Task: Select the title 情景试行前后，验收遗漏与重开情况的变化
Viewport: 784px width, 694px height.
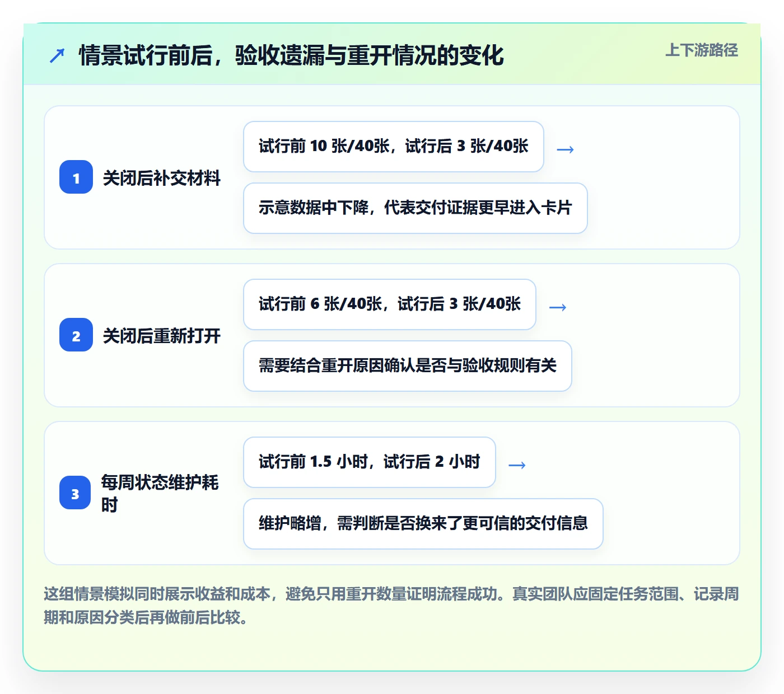Action: tap(291, 55)
